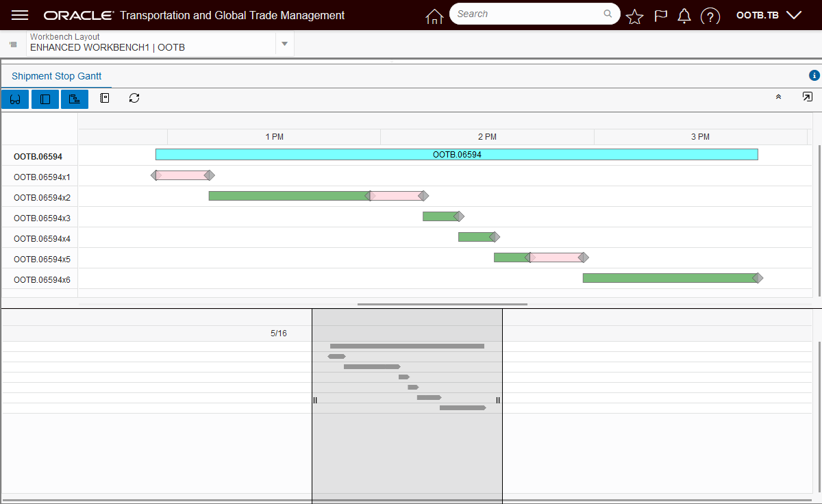The width and height of the screenshot is (822, 504).
Task: Click the left handle of the overview window
Action: 315,401
